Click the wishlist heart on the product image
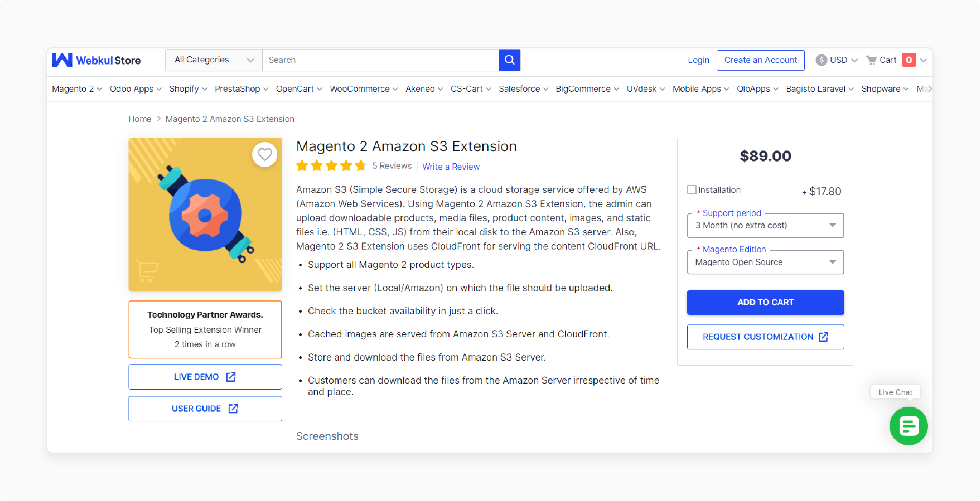 tap(265, 155)
